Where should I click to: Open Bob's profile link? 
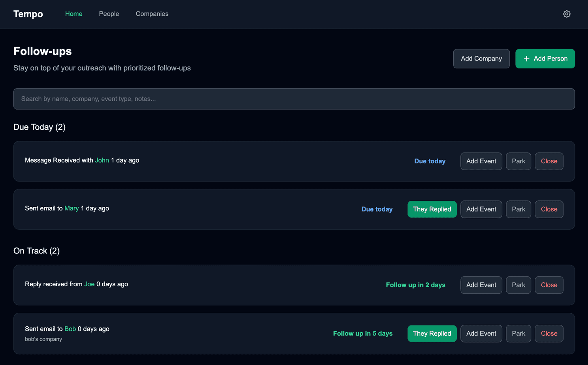point(70,329)
